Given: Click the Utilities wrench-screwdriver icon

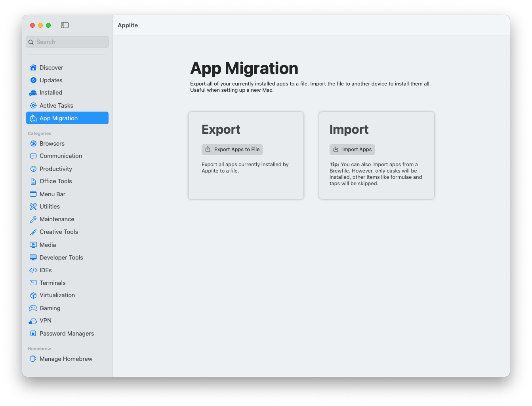Looking at the screenshot, I should tap(33, 207).
